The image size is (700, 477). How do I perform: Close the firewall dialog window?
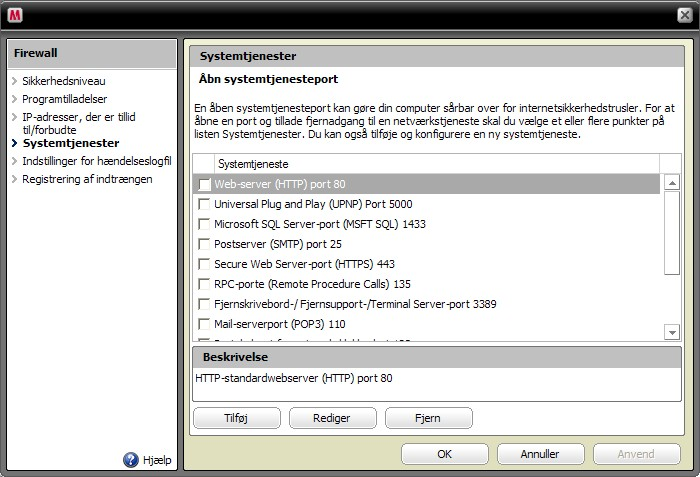[684, 15]
